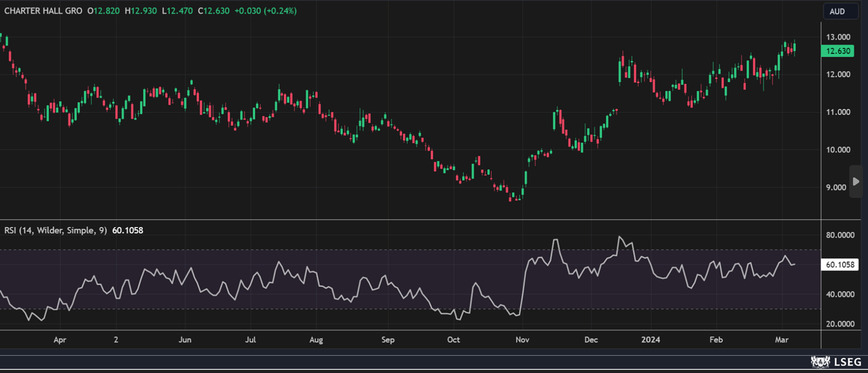The height and width of the screenshot is (373, 868).
Task: Click the Open price value O12.820
Action: (x=104, y=11)
